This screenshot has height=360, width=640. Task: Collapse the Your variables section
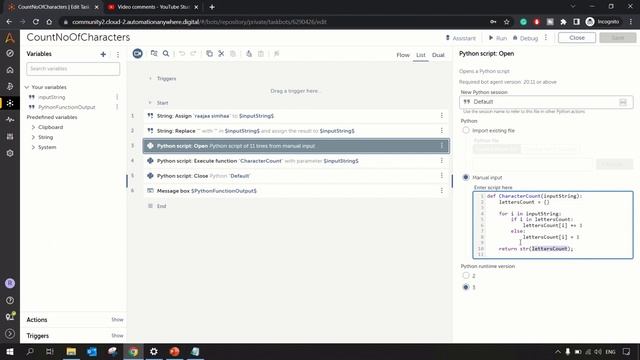[x=27, y=87]
